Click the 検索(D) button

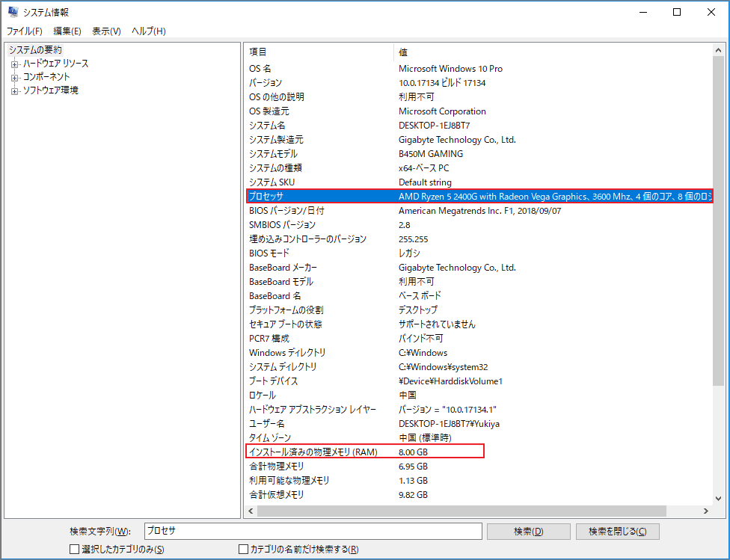click(x=528, y=531)
